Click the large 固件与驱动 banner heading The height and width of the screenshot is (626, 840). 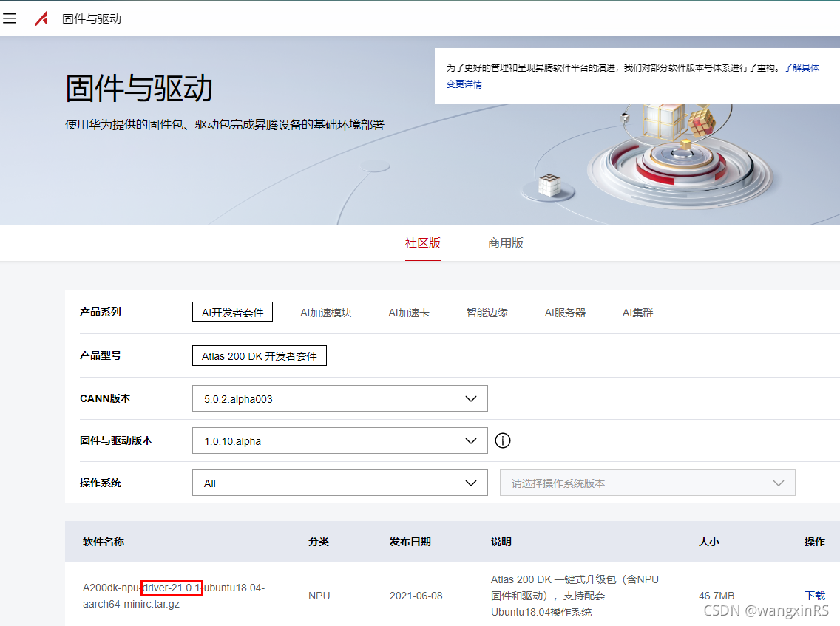(139, 89)
